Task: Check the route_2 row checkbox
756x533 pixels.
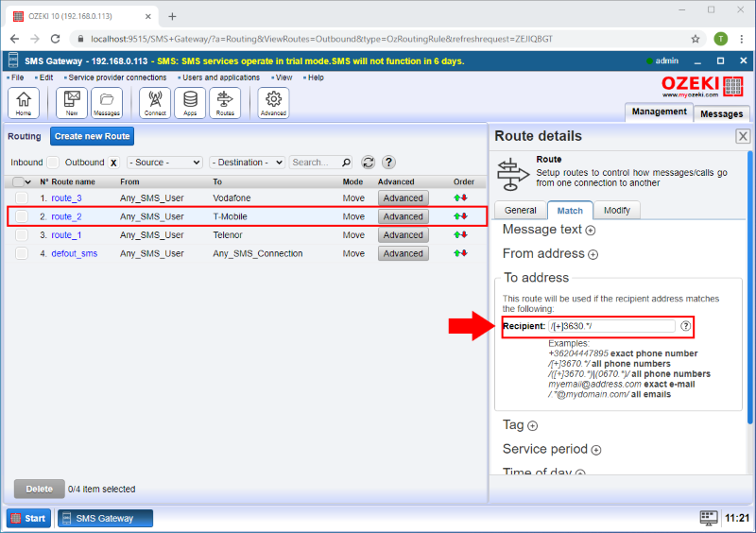Action: (21, 216)
